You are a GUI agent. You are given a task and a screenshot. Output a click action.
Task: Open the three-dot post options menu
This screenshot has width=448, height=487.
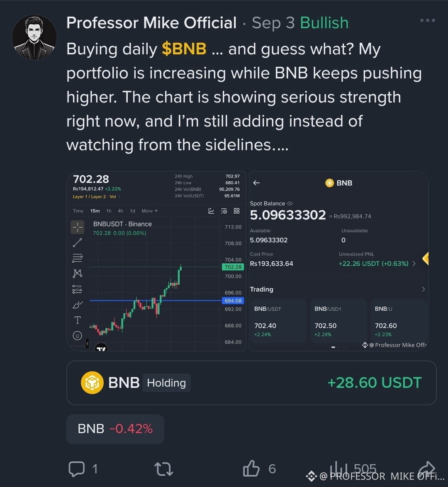[428, 20]
